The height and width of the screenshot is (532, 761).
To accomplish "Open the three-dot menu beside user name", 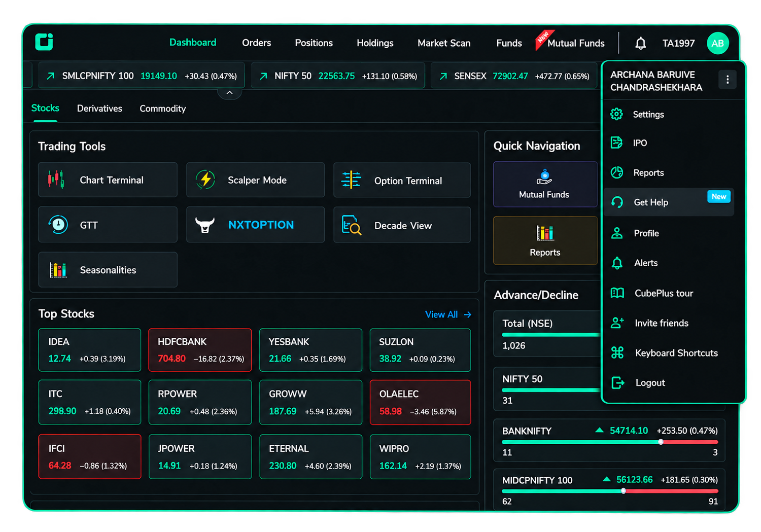I will 728,80.
